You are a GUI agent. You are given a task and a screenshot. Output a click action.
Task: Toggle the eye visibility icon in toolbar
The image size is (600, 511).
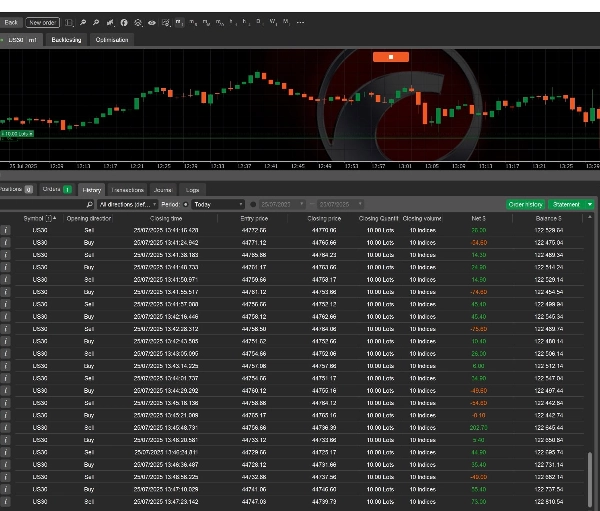(x=151, y=21)
